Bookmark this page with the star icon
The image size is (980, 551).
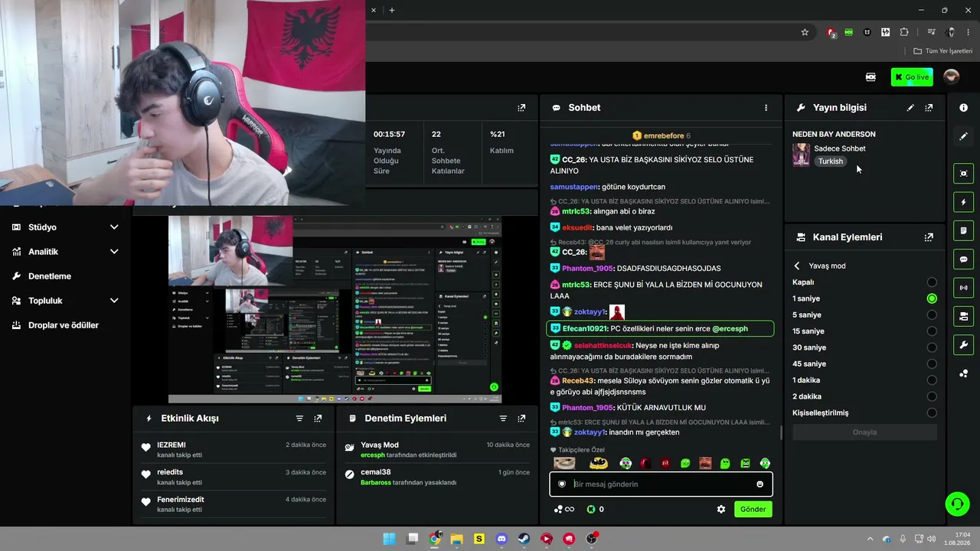(x=805, y=32)
